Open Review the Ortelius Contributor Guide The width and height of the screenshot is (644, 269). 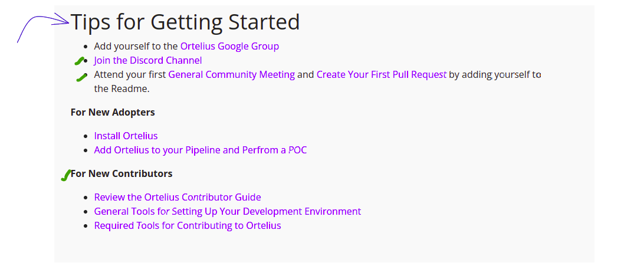pyautogui.click(x=177, y=197)
